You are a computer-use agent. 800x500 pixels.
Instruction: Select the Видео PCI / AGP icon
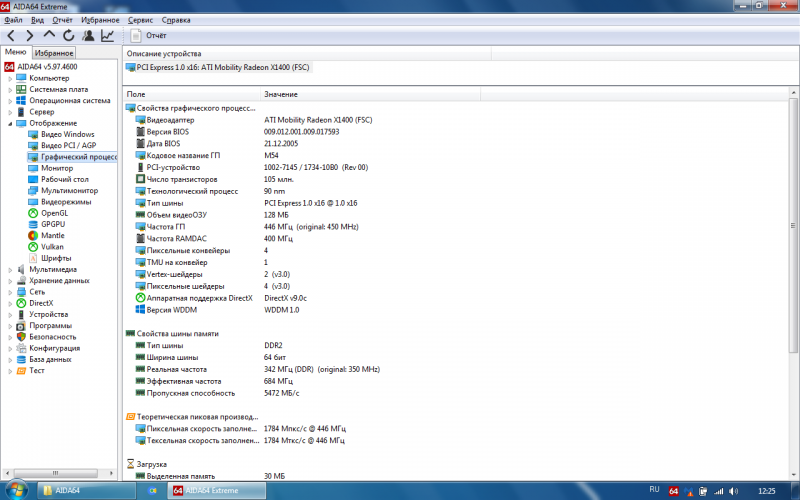pyautogui.click(x=33, y=145)
